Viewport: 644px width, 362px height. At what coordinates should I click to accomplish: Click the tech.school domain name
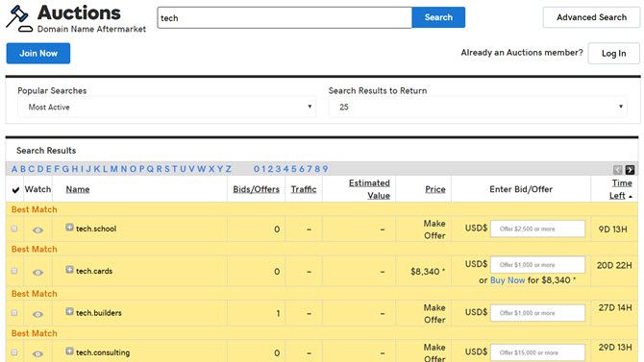point(96,229)
